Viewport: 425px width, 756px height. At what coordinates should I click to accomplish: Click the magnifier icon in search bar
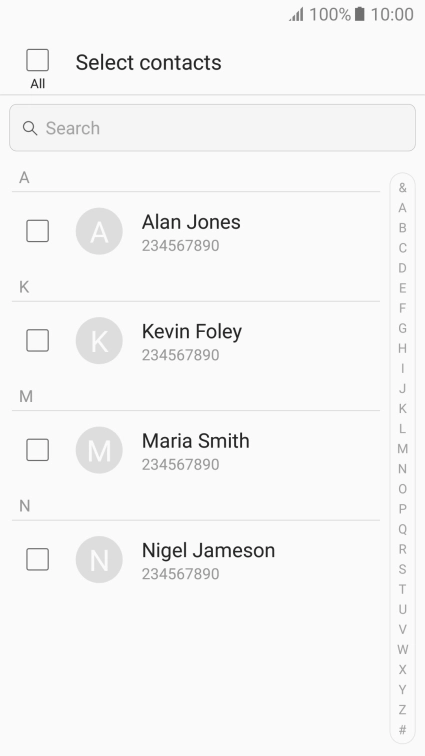click(x=30, y=128)
